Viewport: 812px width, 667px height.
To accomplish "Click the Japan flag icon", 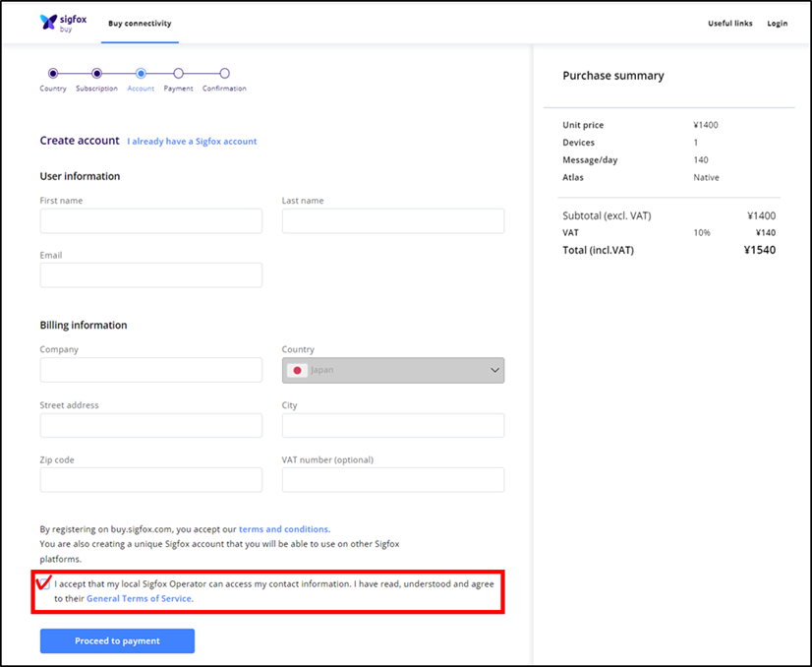I will click(x=297, y=370).
